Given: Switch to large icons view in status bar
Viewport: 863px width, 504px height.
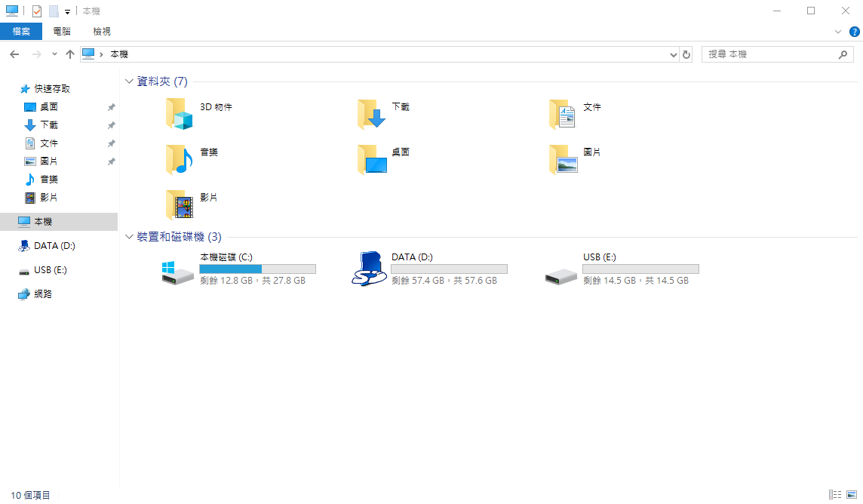Looking at the screenshot, I should (852, 495).
